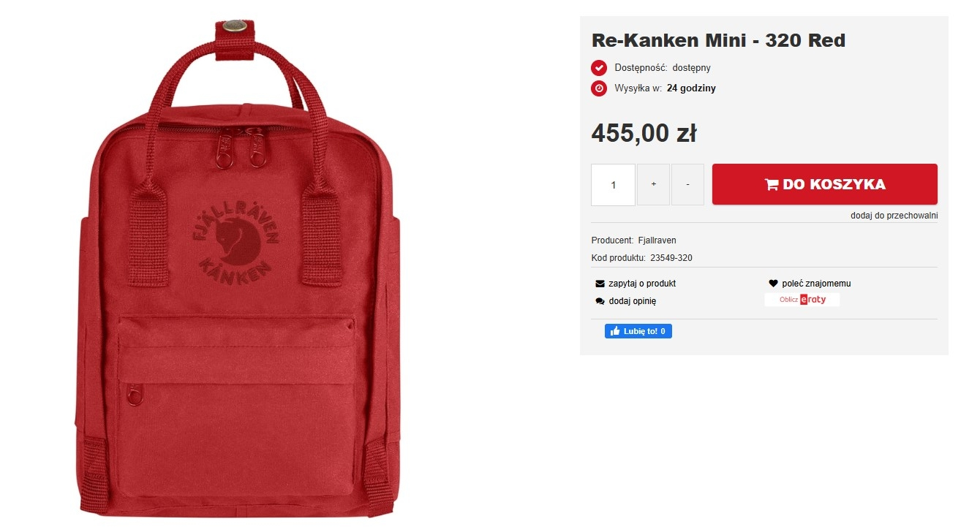Add product with DO KOSZYKA button
Screen dimensions: 980x527
825,184
